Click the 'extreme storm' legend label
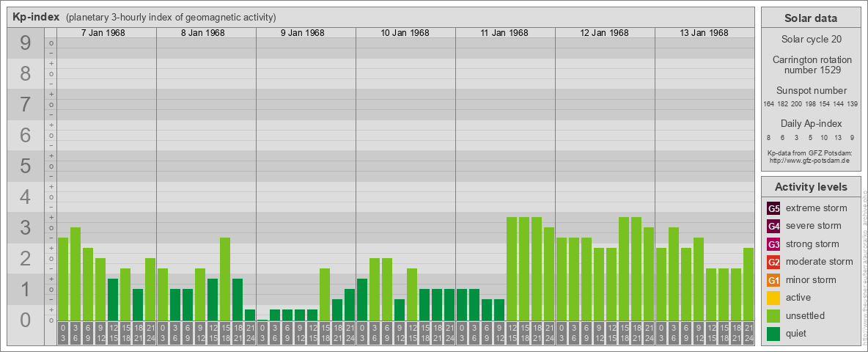The height and width of the screenshot is (352, 868). pyautogui.click(x=817, y=208)
